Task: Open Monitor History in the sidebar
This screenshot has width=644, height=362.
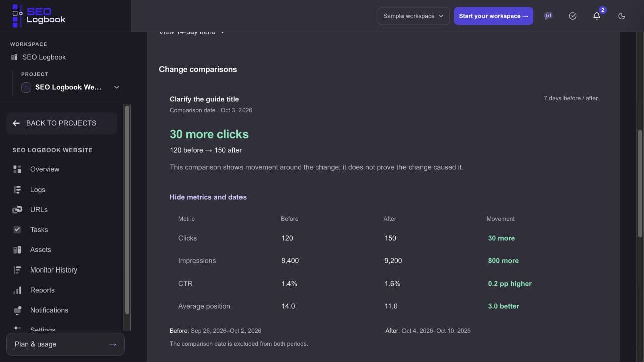Action: tap(54, 270)
